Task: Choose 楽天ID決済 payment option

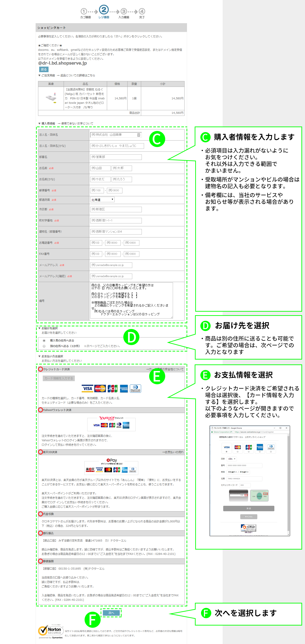Action: [x=41, y=452]
